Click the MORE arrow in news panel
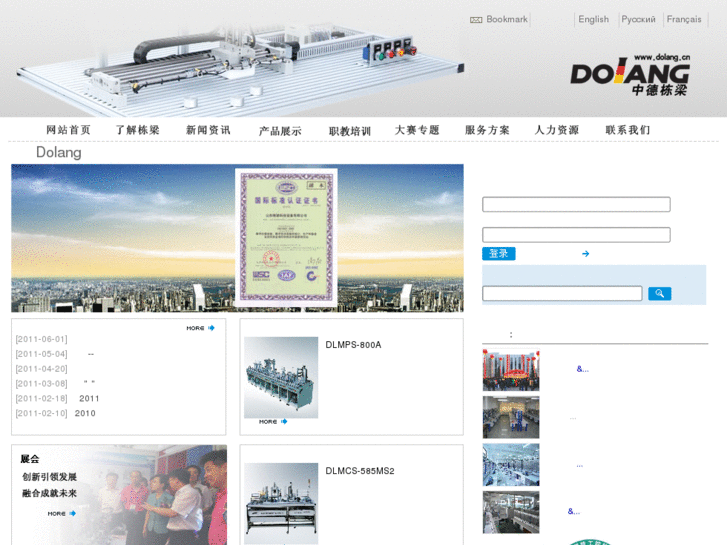This screenshot has width=727, height=545. tap(201, 328)
